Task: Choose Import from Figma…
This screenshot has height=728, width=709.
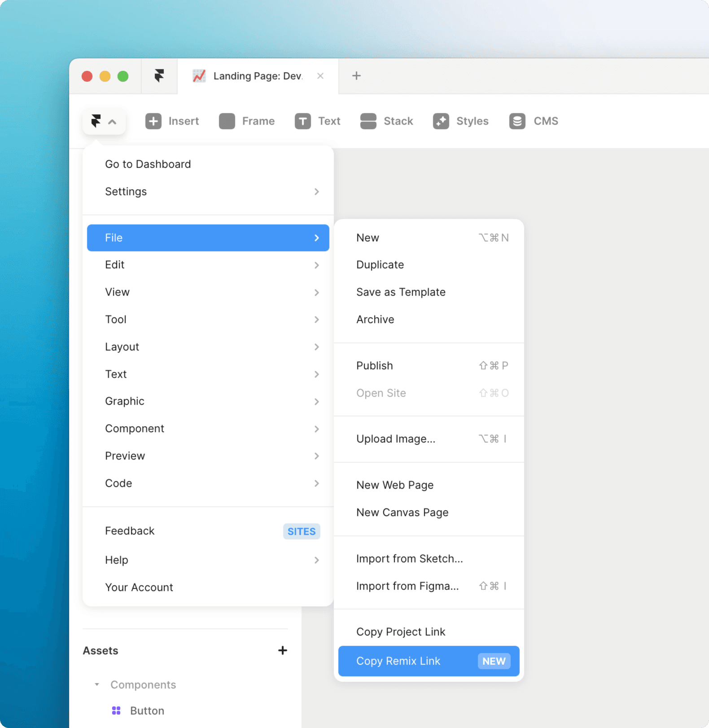Action: tap(429, 586)
